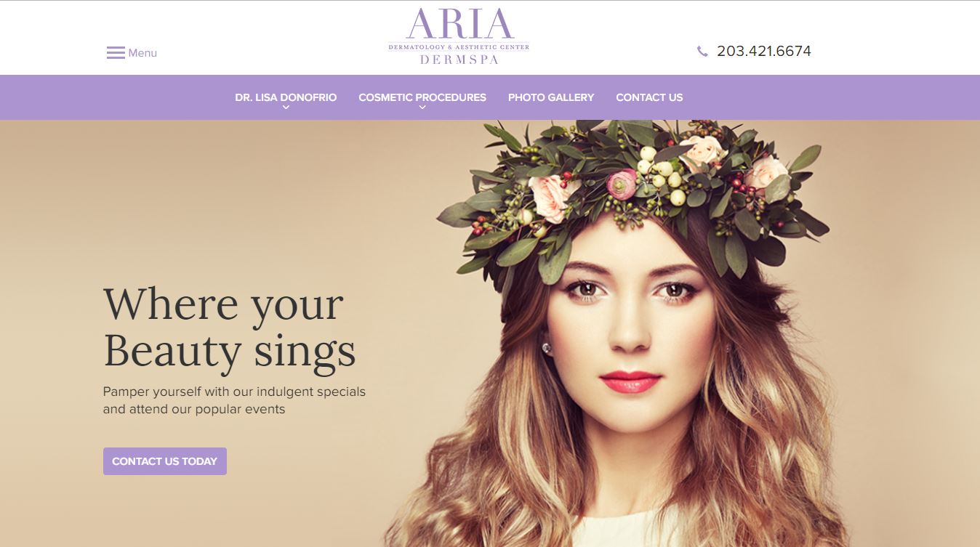This screenshot has width=980, height=547.
Task: Click the Pamper yourself specials subtext
Action: coord(234,400)
